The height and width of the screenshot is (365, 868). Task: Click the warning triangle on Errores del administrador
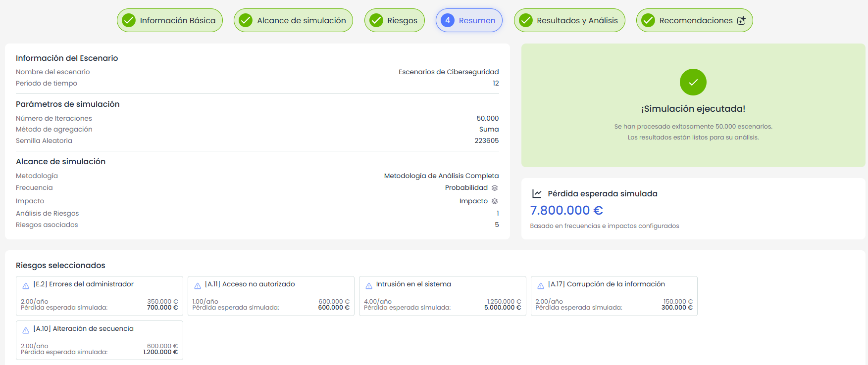[x=26, y=286]
